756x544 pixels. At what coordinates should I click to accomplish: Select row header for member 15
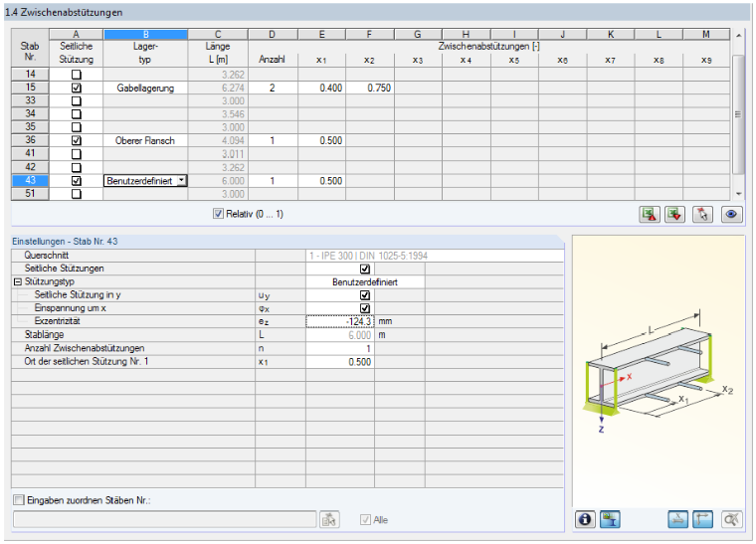[x=30, y=88]
